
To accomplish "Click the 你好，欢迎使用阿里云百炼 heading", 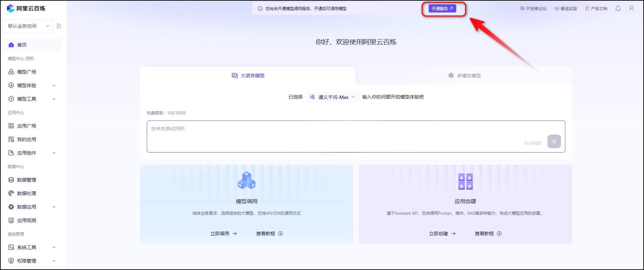I will click(x=356, y=42).
